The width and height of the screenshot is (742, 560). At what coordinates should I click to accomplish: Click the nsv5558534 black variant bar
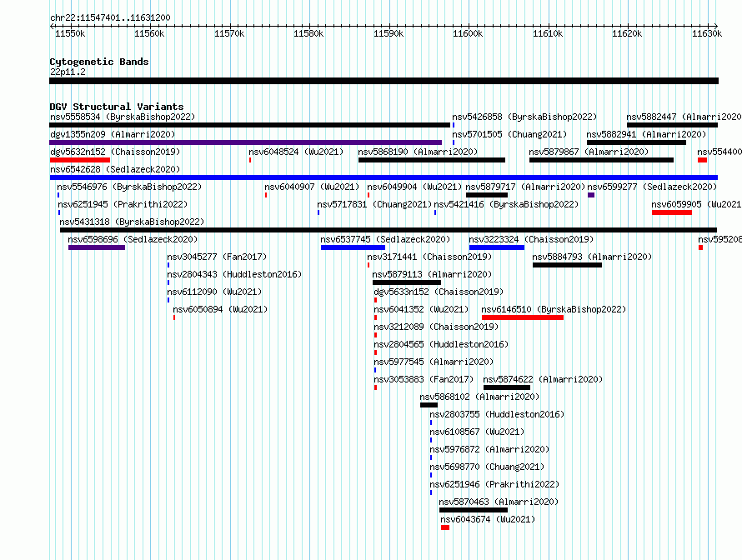click(x=250, y=125)
